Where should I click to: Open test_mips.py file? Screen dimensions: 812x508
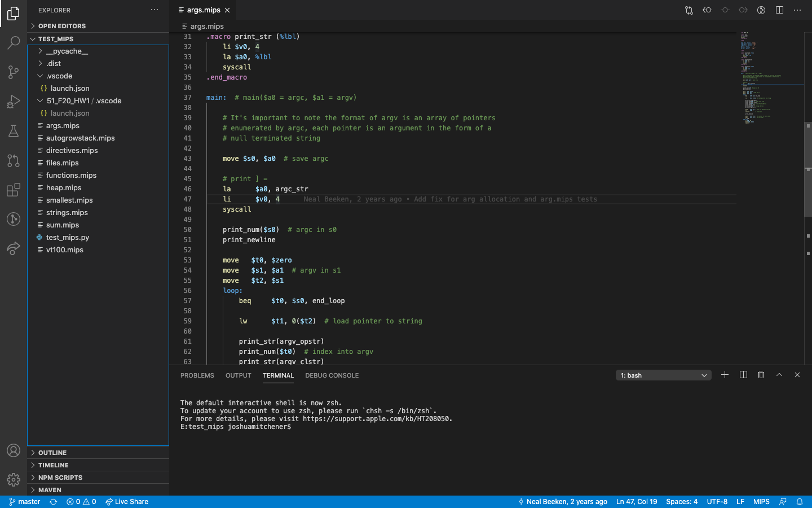pyautogui.click(x=98, y=238)
